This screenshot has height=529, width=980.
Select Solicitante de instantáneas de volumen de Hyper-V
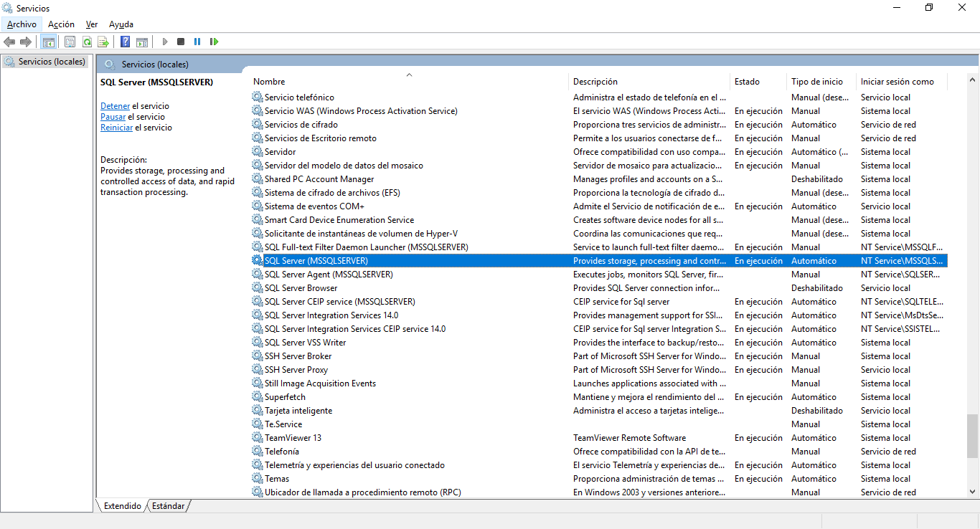point(598,234)
